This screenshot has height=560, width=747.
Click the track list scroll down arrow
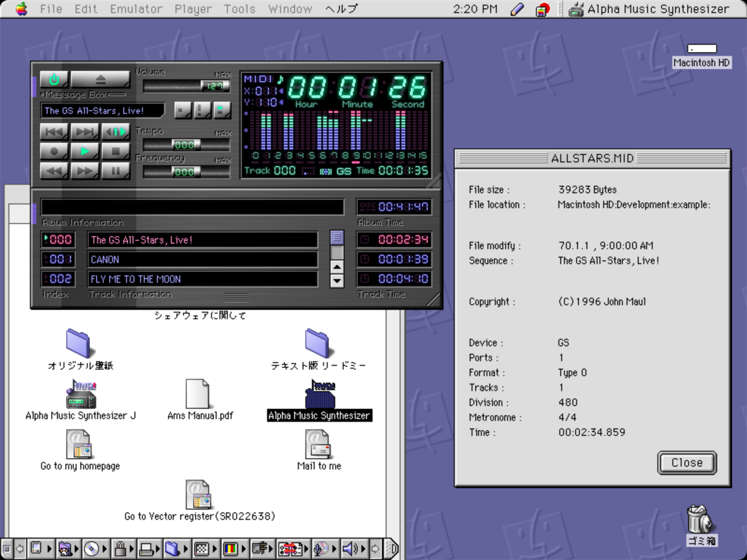click(337, 281)
